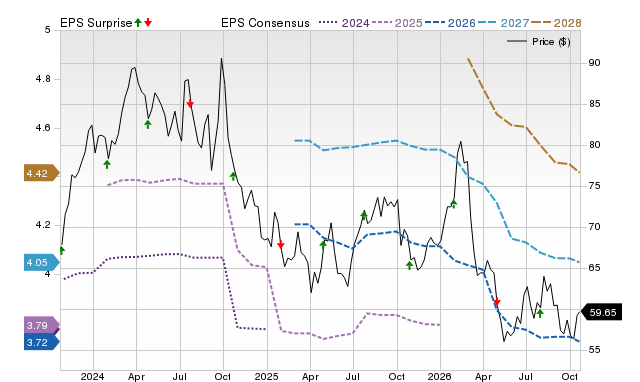Click the 4.6 label on EPS axis
This screenshot has height=382, width=640.
(x=43, y=128)
